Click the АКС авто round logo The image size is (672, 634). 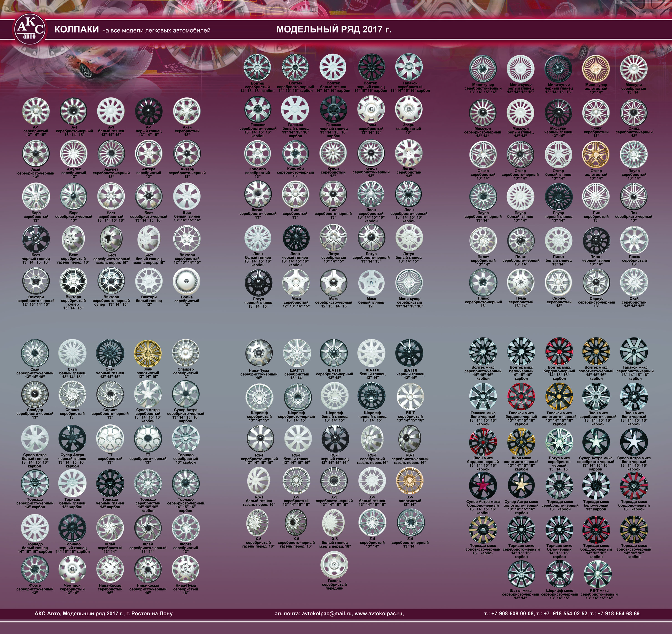point(29,29)
